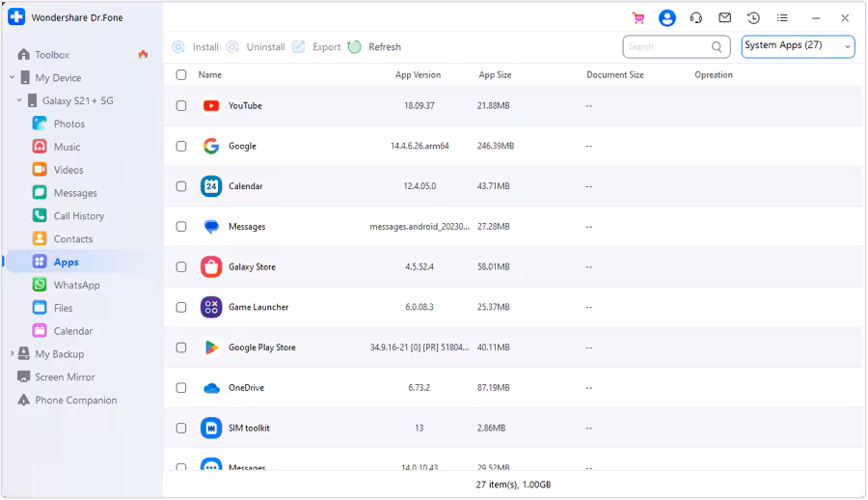Sort by the App Size column header
The image size is (868, 500).
coord(495,75)
